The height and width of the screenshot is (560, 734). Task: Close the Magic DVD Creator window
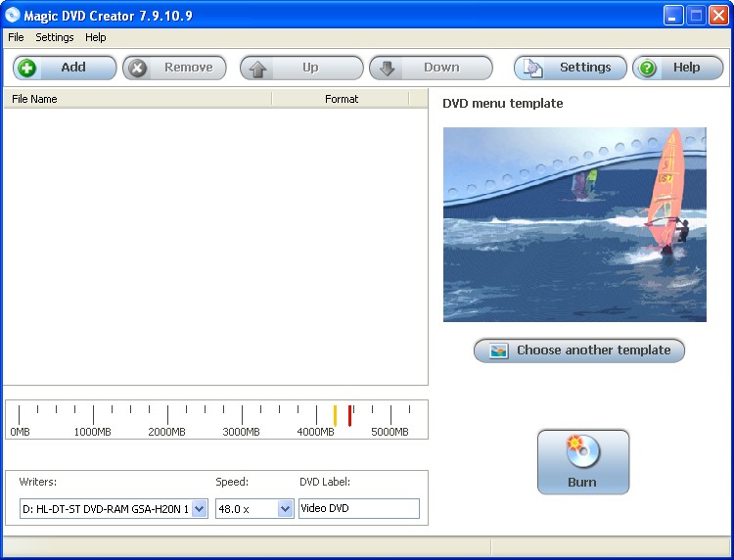tap(718, 16)
